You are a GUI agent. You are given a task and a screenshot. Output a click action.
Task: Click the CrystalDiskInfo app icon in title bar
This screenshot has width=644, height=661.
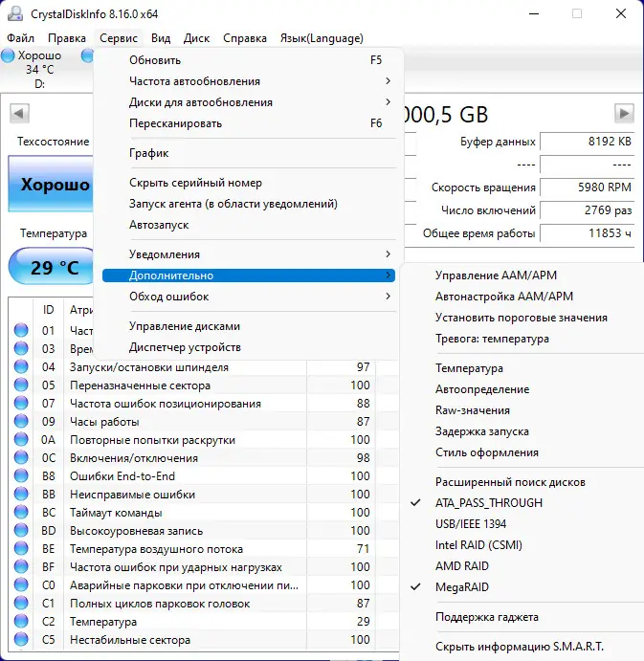pos(11,14)
